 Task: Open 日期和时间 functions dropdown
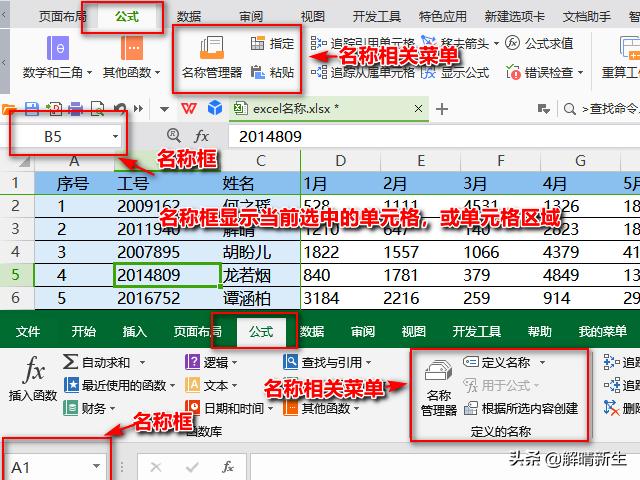point(270,408)
